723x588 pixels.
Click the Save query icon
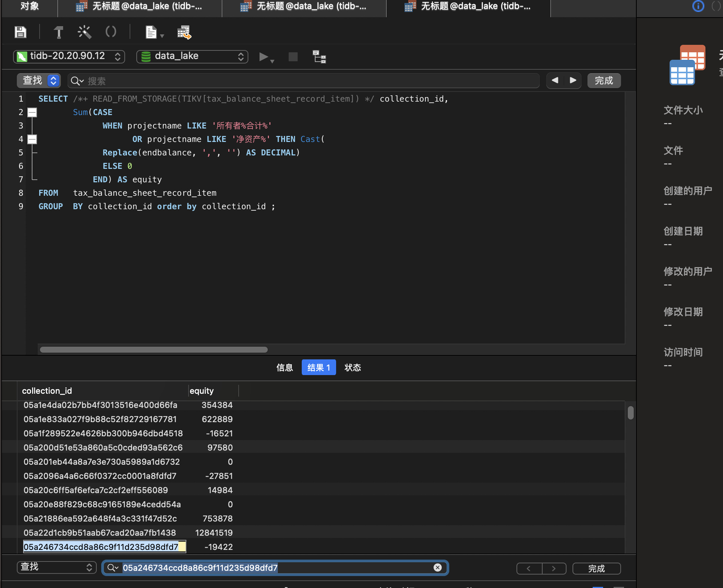pos(21,32)
